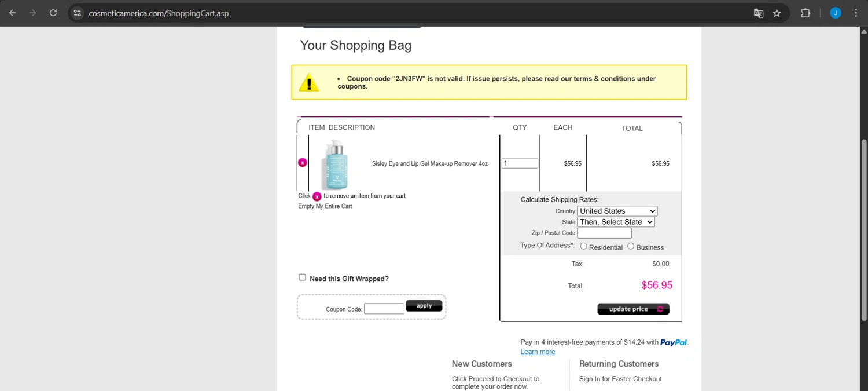The height and width of the screenshot is (391, 868).
Task: Click the $56.95 each price cell
Action: coord(573,163)
